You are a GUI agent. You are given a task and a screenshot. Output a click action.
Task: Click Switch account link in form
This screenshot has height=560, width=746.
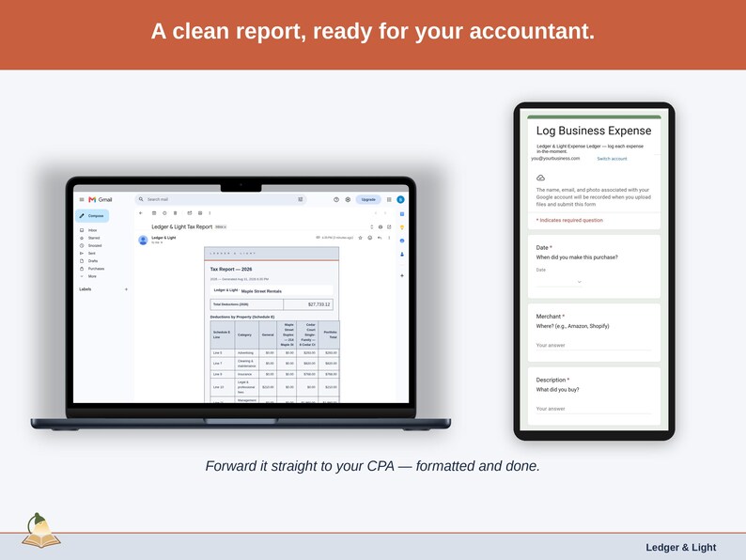[612, 159]
